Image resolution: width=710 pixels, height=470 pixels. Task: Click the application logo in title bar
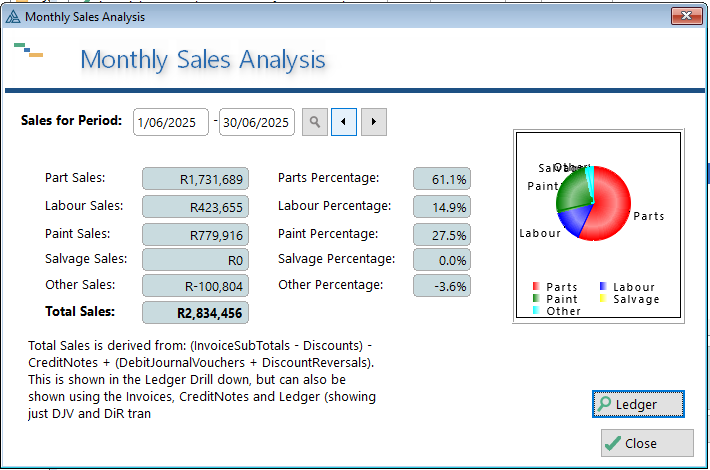(x=13, y=17)
